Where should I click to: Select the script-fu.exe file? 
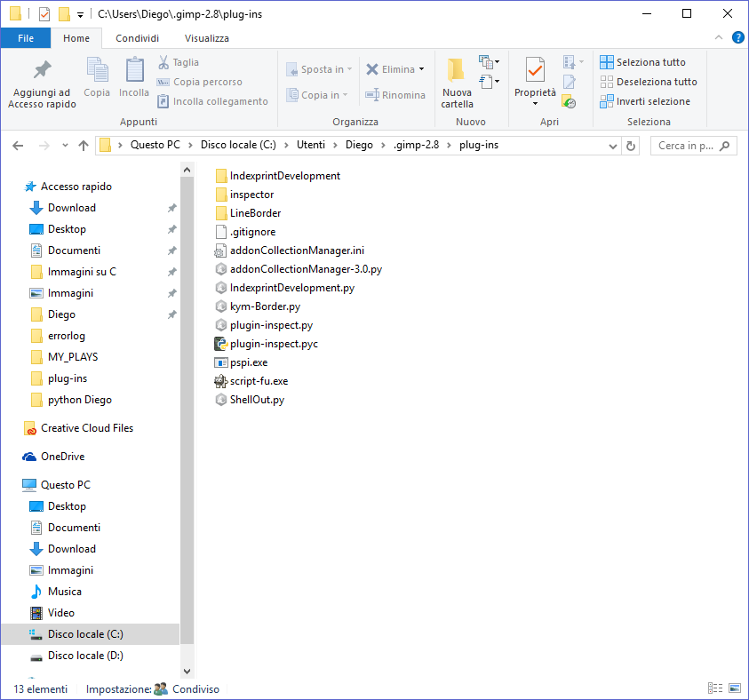pyautogui.click(x=251, y=381)
